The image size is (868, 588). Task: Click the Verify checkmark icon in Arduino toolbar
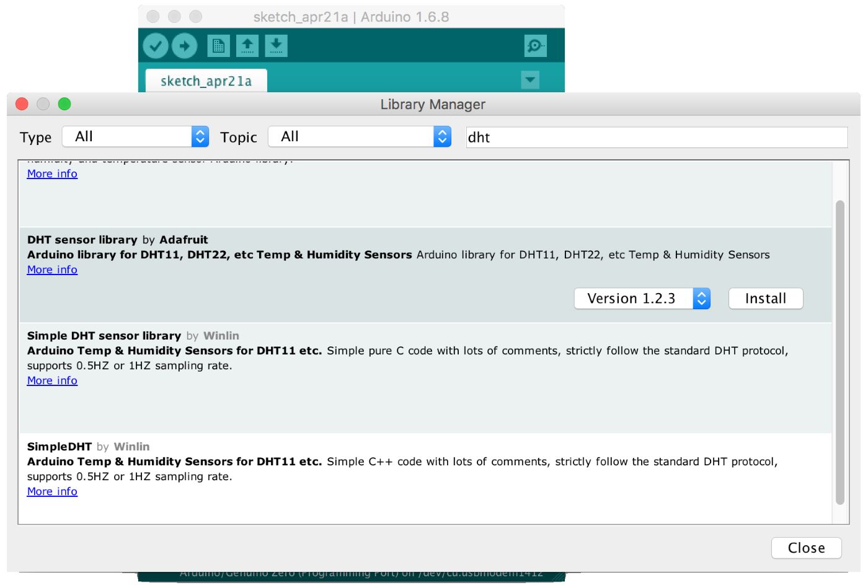tap(156, 46)
